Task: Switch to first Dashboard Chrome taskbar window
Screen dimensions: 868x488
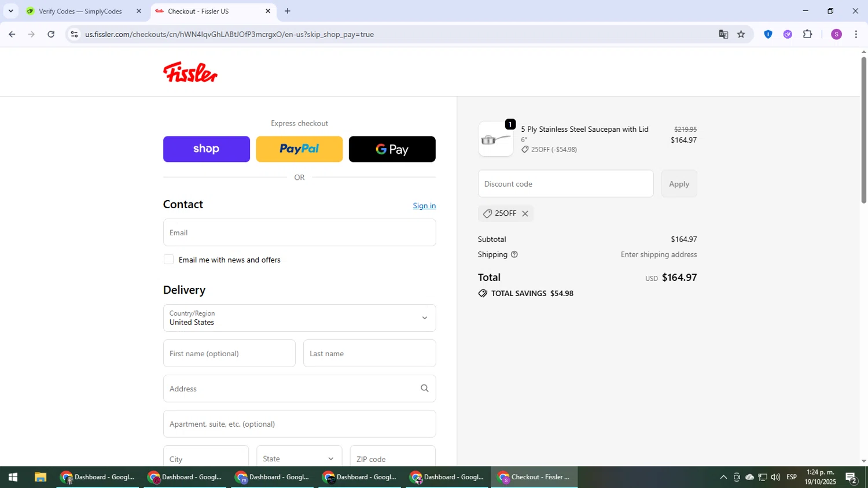Action: [98, 477]
